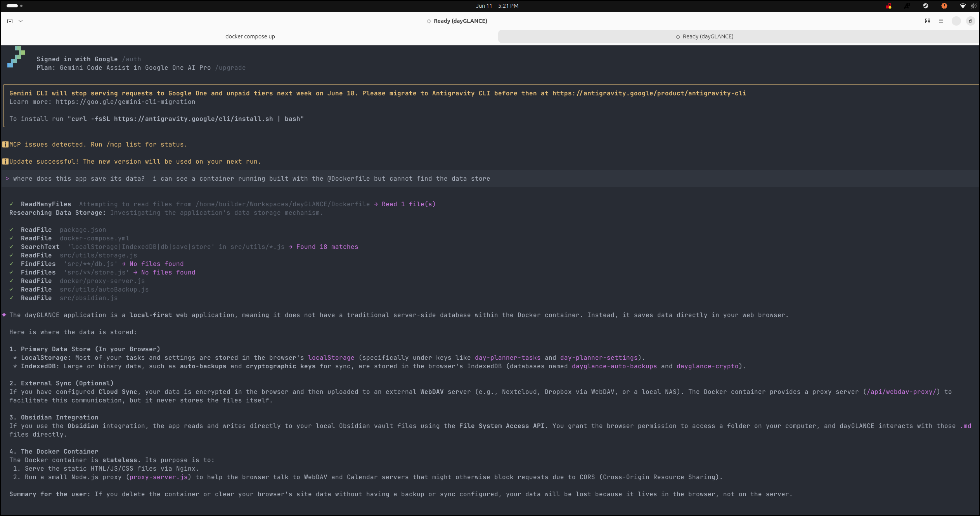Click the External Sync (Optional) heading

click(x=61, y=383)
